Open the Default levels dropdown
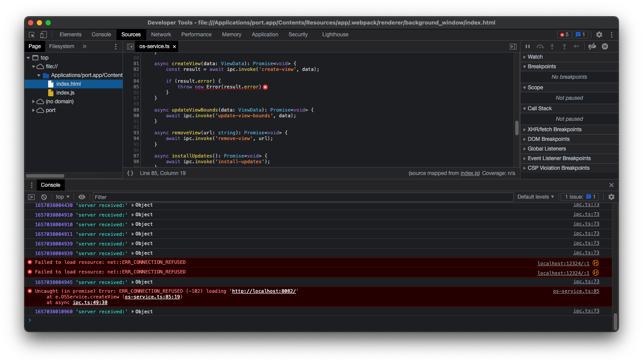643x364 pixels. [536, 197]
